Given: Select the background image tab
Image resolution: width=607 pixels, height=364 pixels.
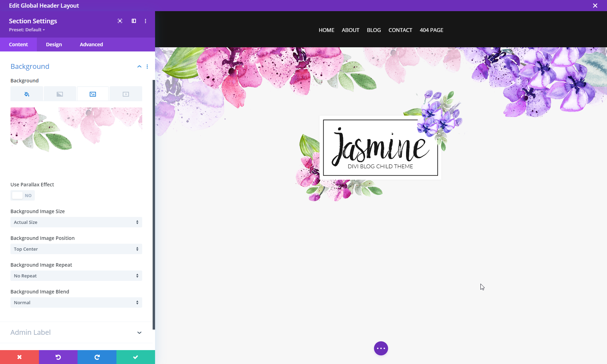Looking at the screenshot, I should (93, 94).
